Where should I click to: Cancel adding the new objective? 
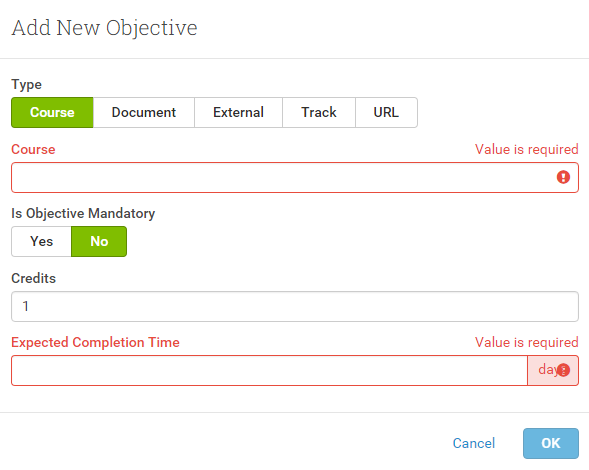tap(474, 443)
